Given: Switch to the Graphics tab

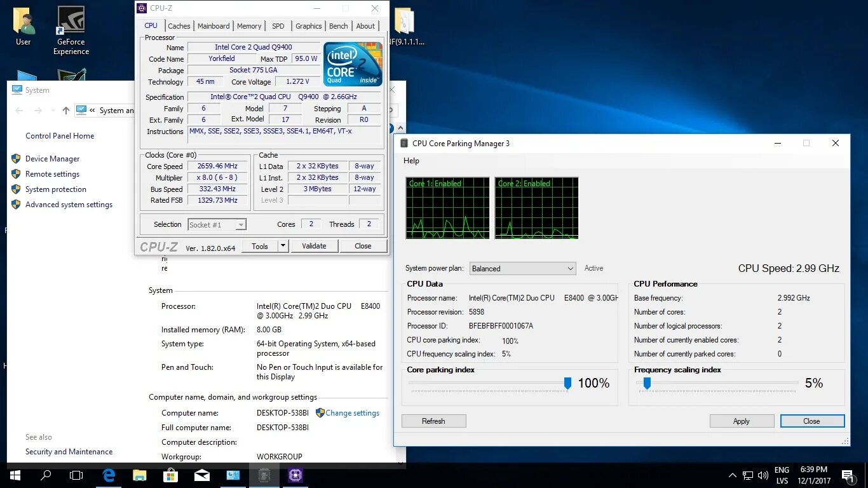Looking at the screenshot, I should (309, 26).
